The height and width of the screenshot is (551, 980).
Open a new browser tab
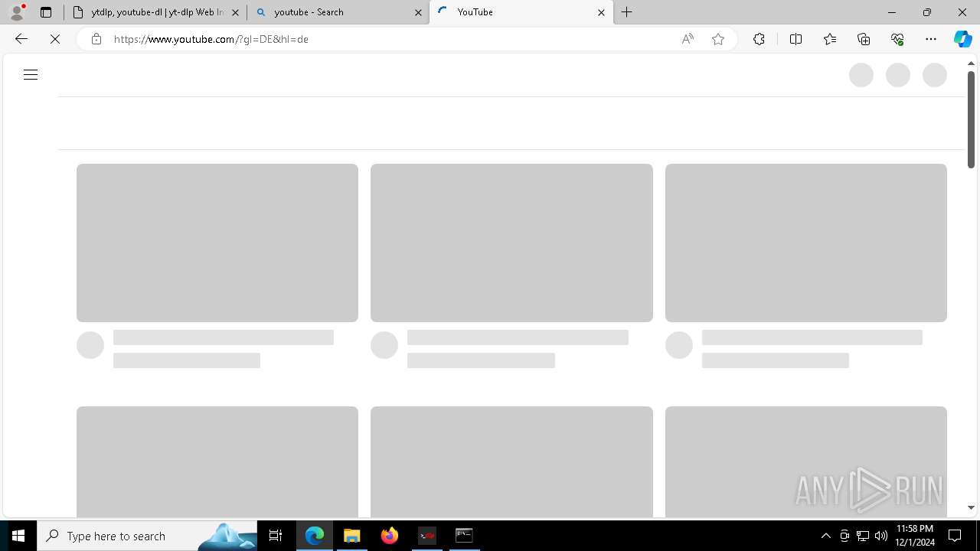[x=627, y=12]
